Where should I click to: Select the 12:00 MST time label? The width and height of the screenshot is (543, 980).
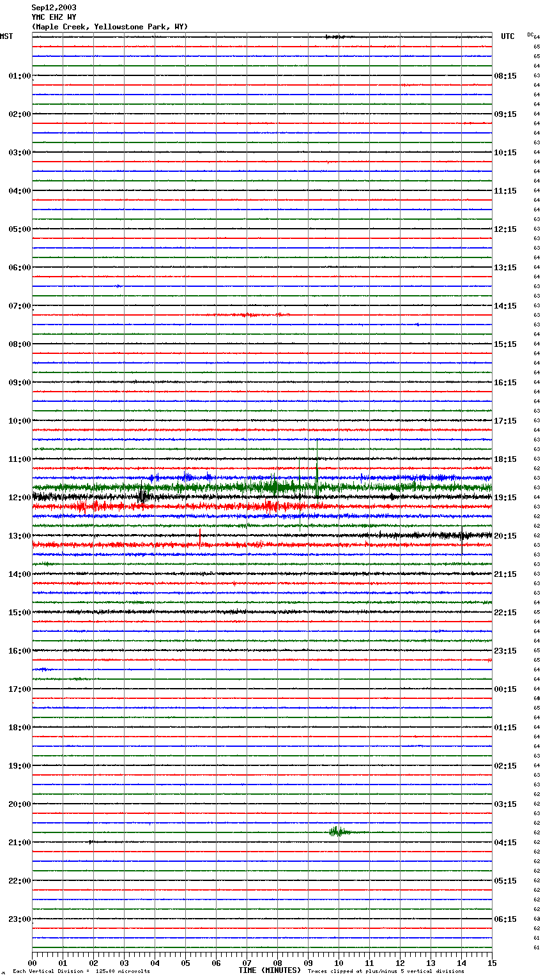20,498
